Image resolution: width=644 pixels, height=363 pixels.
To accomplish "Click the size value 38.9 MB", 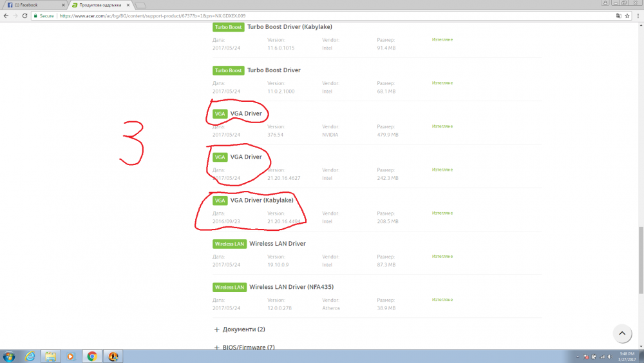I will point(386,308).
